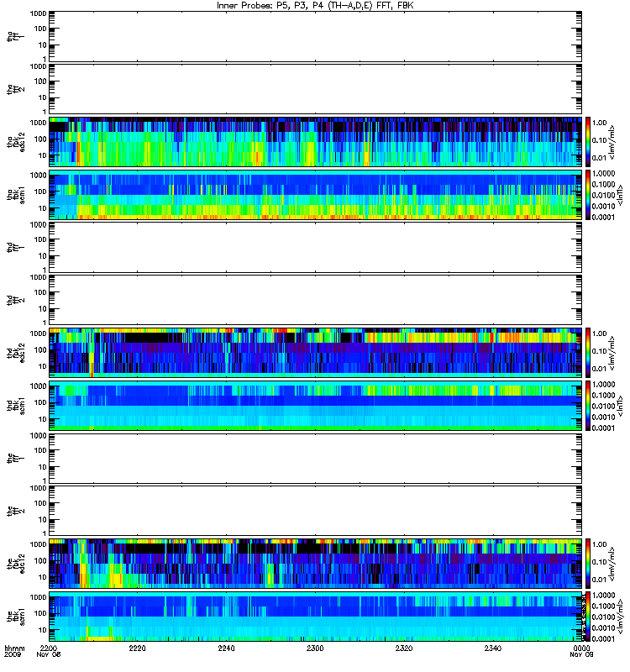Click '1000' tick on tha fff 1 axis

click(38, 13)
